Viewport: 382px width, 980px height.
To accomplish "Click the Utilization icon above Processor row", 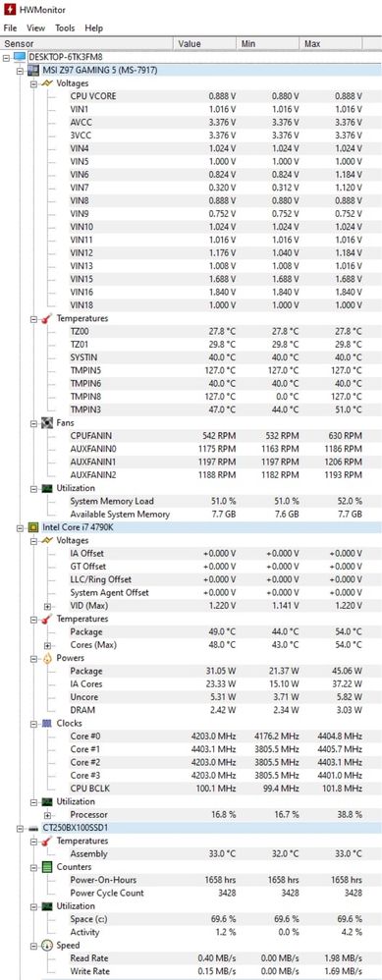I will (47, 801).
